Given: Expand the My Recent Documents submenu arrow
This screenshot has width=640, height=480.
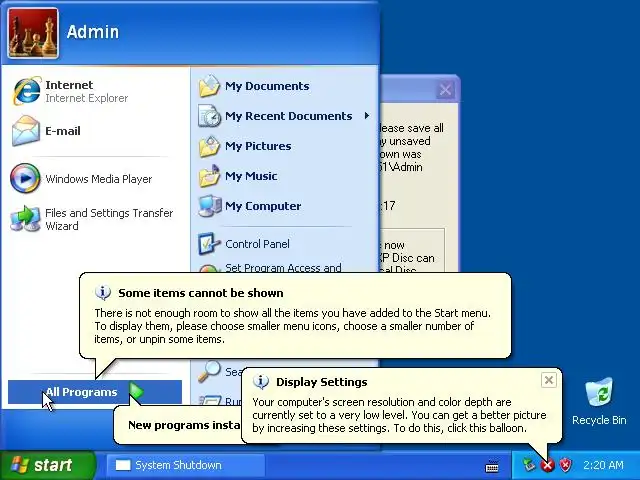Looking at the screenshot, I should point(367,116).
